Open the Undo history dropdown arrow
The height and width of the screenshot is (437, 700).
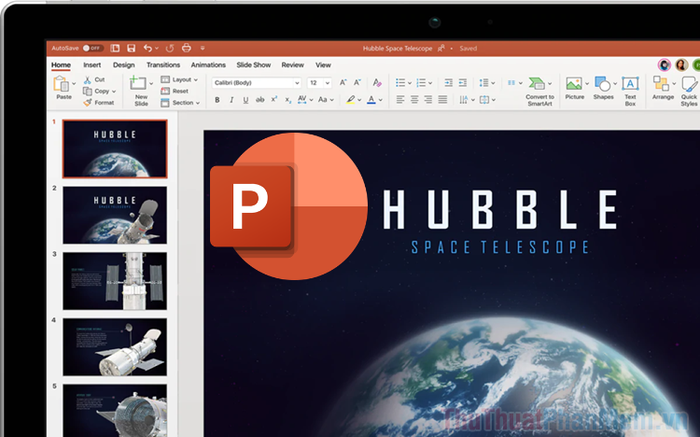[x=157, y=49]
